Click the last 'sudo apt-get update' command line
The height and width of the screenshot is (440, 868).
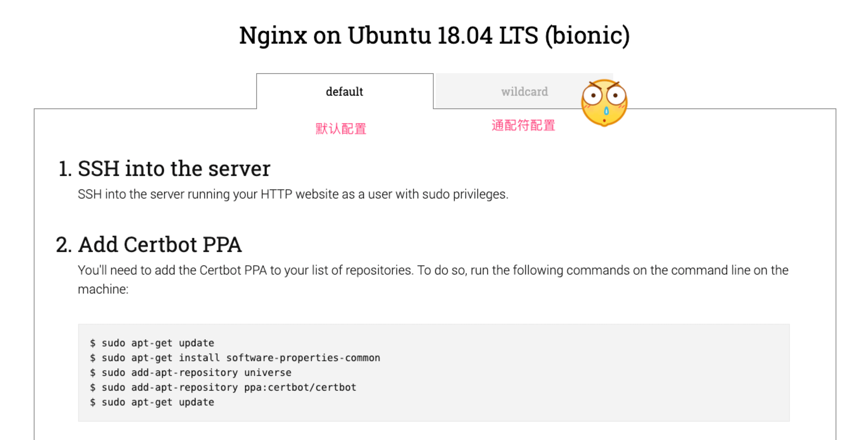click(158, 402)
